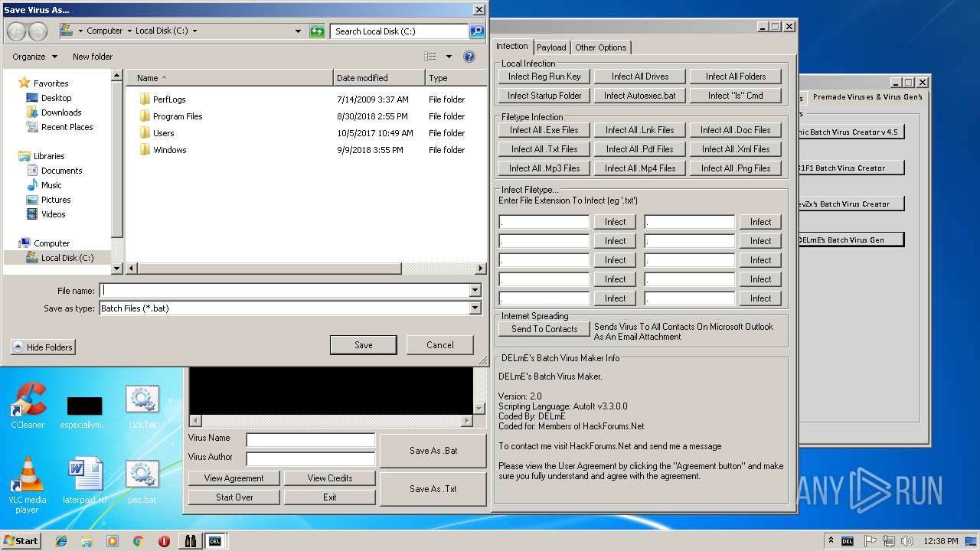
Task: Click Infect Reg Run Key button
Action: tap(544, 77)
